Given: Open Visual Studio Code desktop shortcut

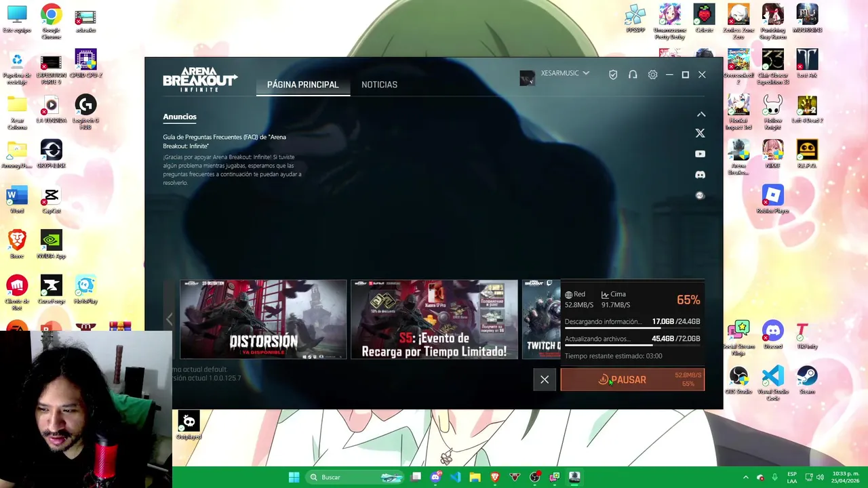Looking at the screenshot, I should pyautogui.click(x=772, y=384).
